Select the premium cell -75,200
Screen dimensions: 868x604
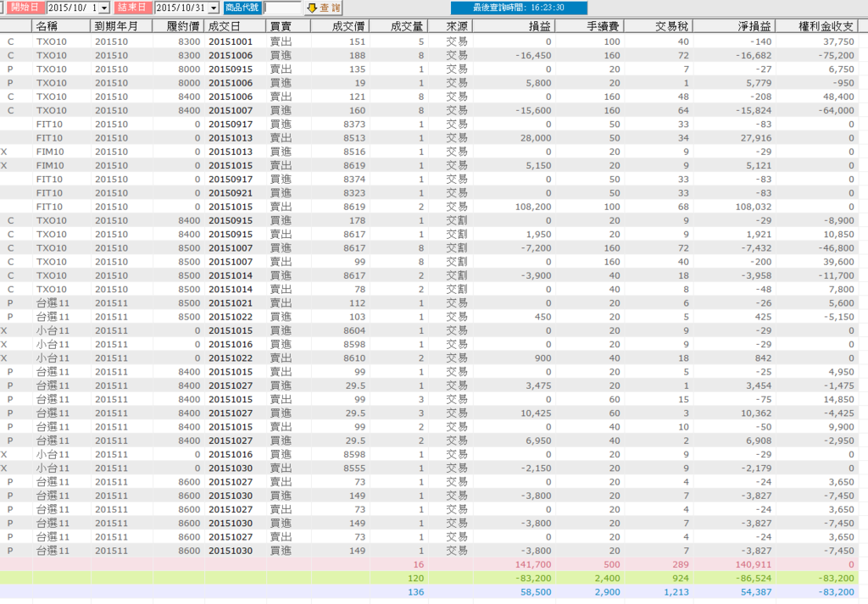point(836,55)
